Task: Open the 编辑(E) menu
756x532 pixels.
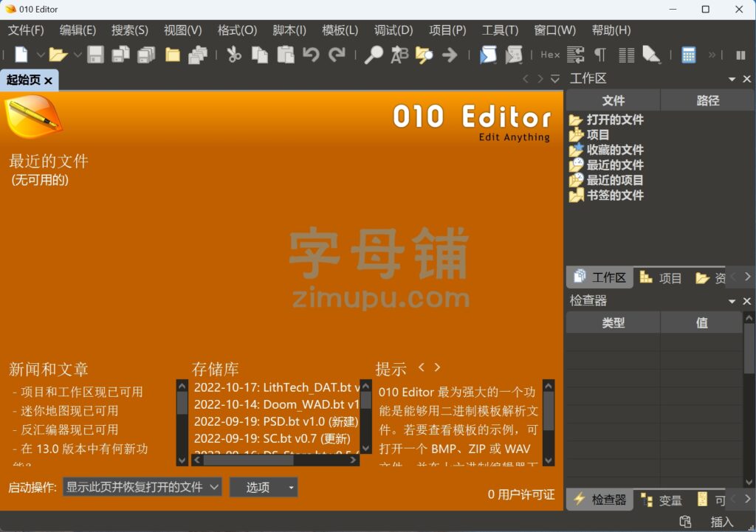Action: click(78, 30)
